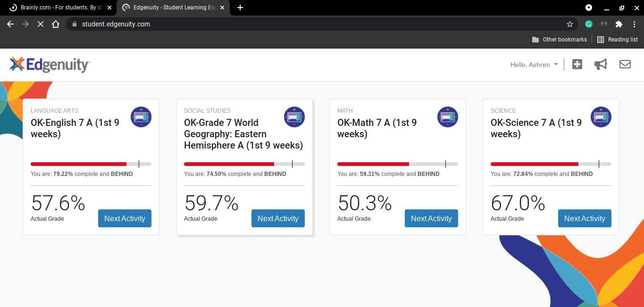Open the Chrome three-dot menu

click(635, 24)
